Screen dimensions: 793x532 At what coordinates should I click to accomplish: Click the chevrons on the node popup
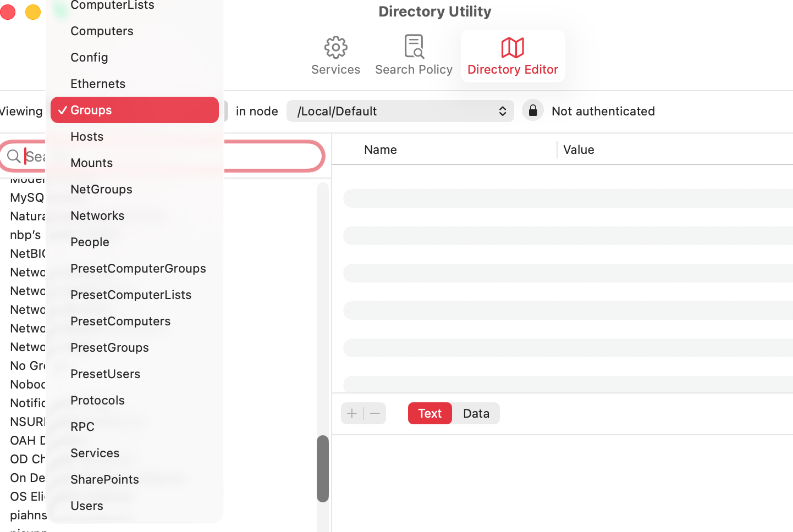502,110
